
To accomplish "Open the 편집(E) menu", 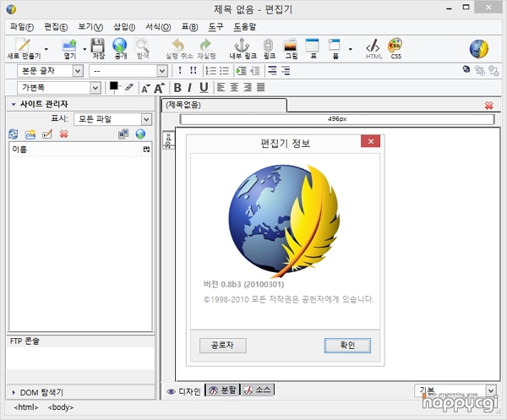I will [x=56, y=27].
